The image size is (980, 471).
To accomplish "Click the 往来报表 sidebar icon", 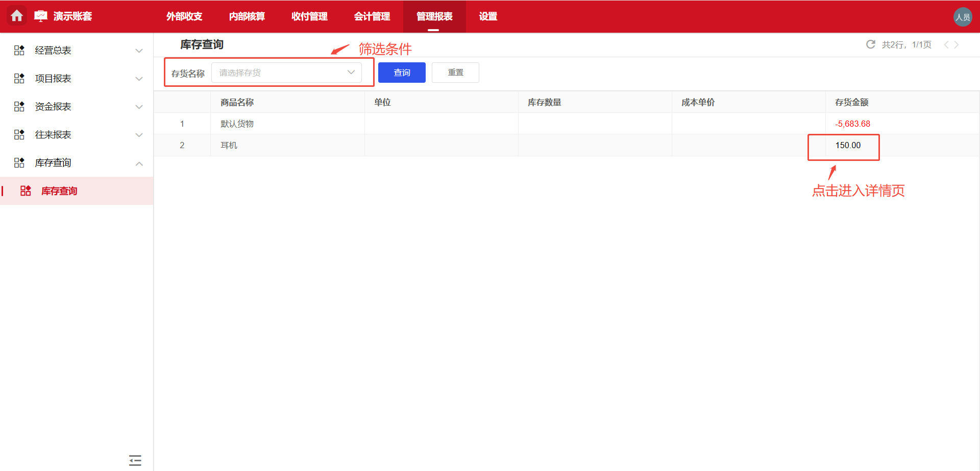I will click(x=19, y=134).
